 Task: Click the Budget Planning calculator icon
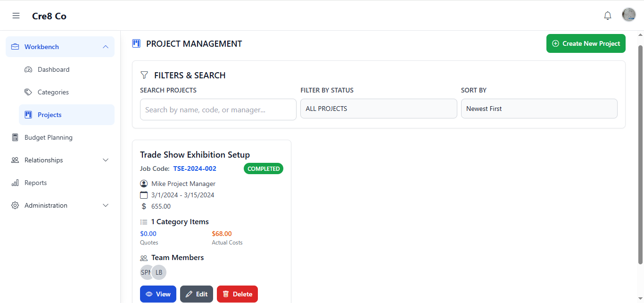click(15, 137)
